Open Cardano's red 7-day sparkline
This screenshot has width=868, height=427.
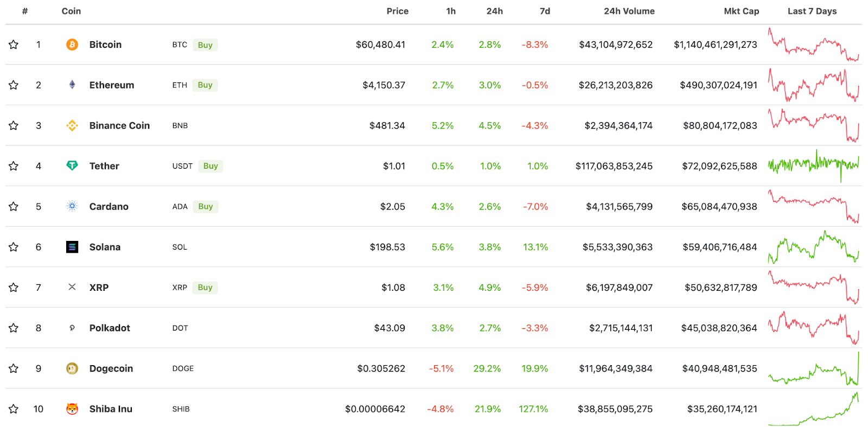tap(813, 206)
